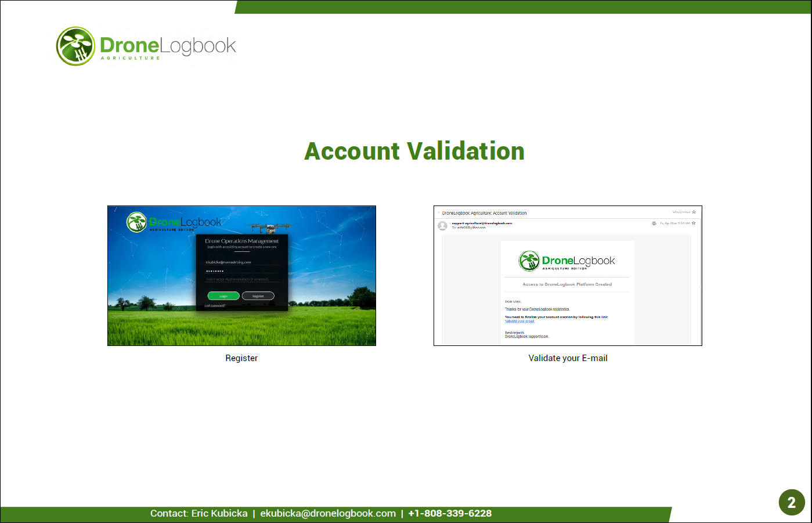Click the green Login button

223,296
